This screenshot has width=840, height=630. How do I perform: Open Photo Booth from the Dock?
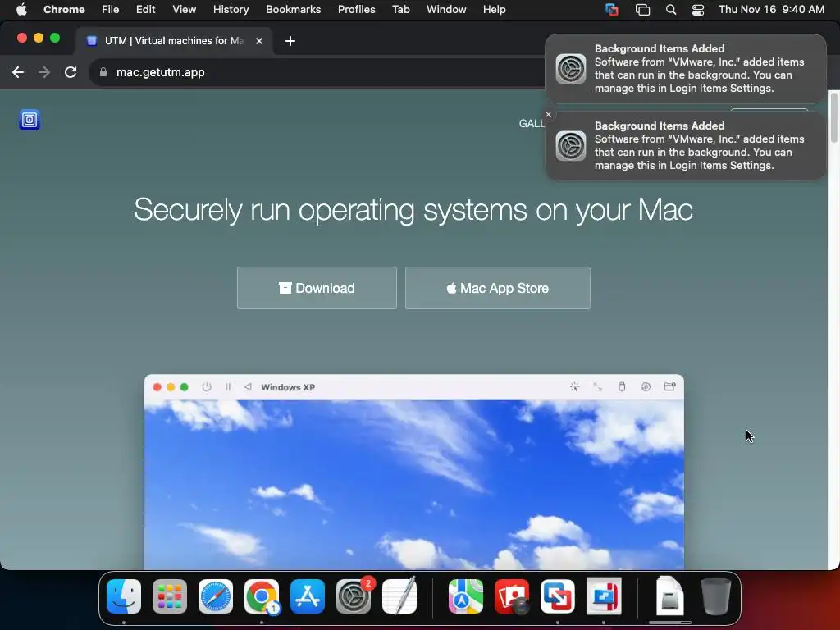(512, 596)
